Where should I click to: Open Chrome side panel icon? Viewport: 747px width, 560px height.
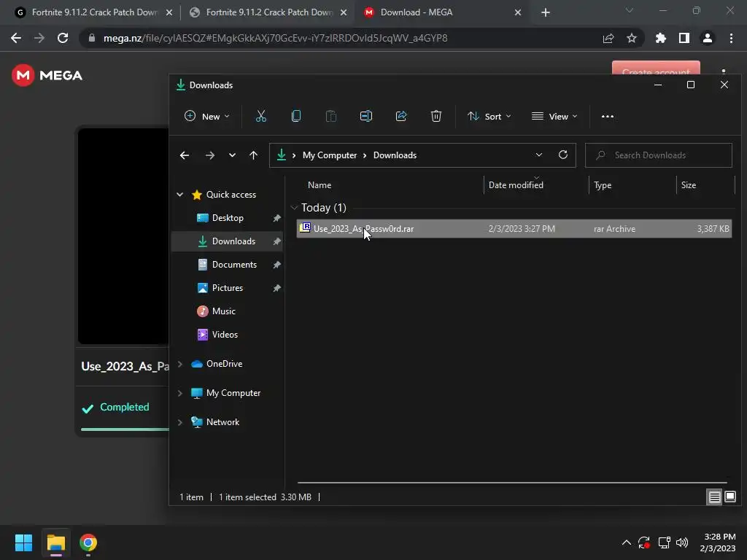[684, 38]
